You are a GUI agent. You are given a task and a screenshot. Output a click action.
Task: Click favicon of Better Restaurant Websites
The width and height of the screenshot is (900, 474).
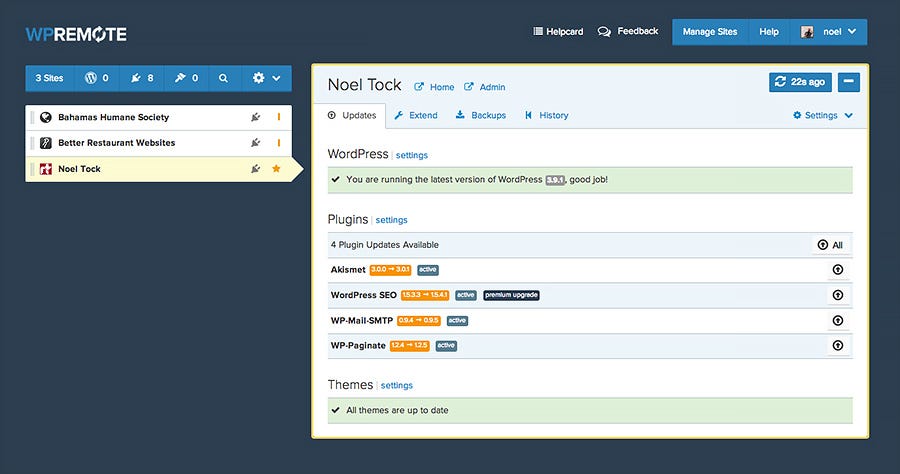pyautogui.click(x=46, y=143)
